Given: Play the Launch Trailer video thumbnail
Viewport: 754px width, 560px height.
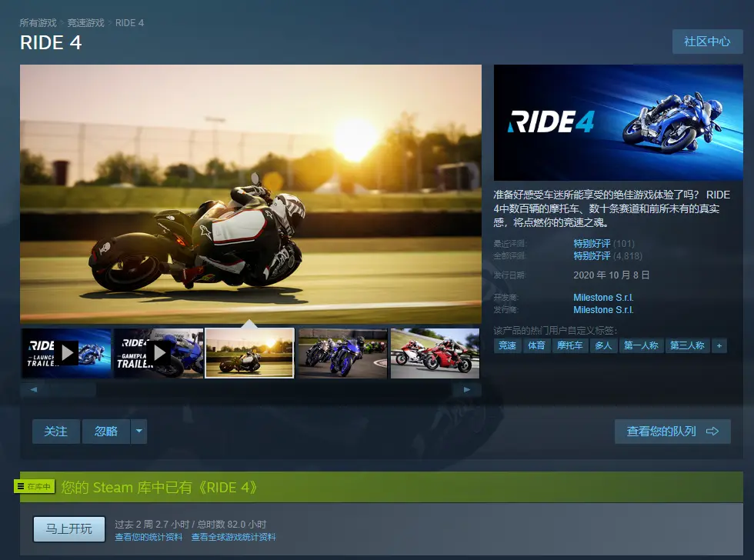Looking at the screenshot, I should click(x=66, y=353).
